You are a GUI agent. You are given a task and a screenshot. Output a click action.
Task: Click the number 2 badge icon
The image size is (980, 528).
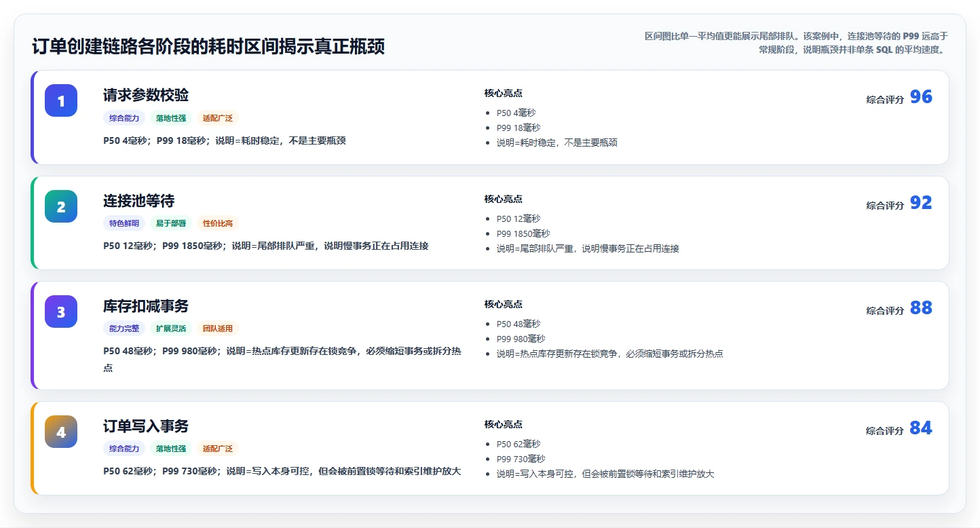(61, 206)
